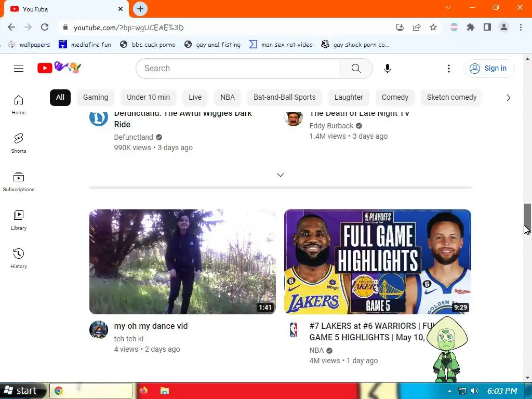Click the volume speaker tray icon
This screenshot has height=399, width=532.
[x=475, y=391]
